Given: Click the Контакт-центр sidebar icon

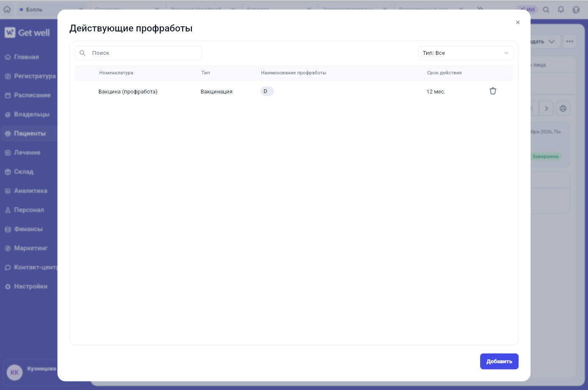Looking at the screenshot, I should pos(8,267).
